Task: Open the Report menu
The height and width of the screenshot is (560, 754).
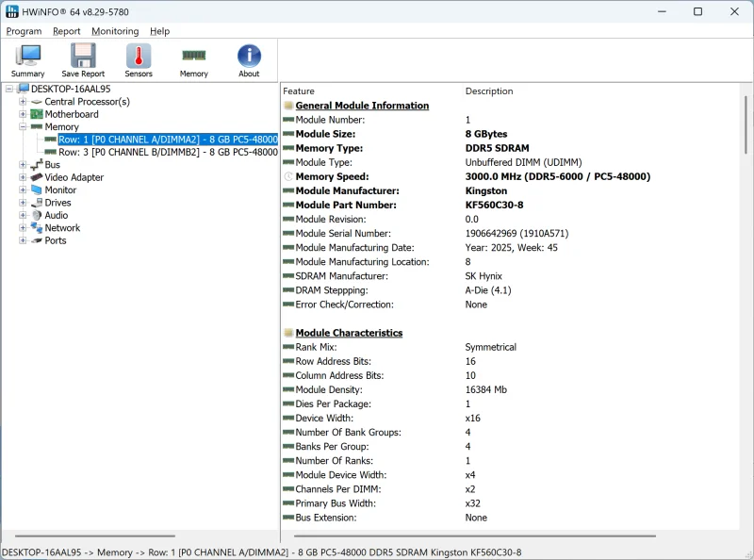Action: coord(66,31)
